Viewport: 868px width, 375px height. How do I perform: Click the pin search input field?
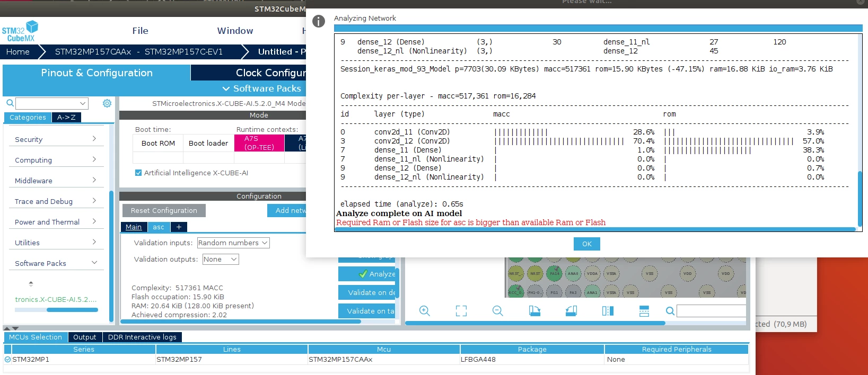point(711,311)
